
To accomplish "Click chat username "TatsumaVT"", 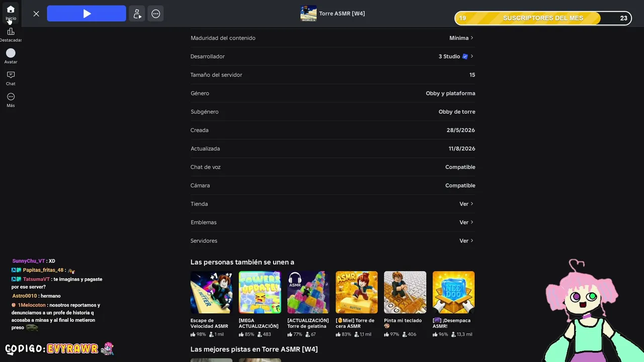I will pyautogui.click(x=37, y=279).
